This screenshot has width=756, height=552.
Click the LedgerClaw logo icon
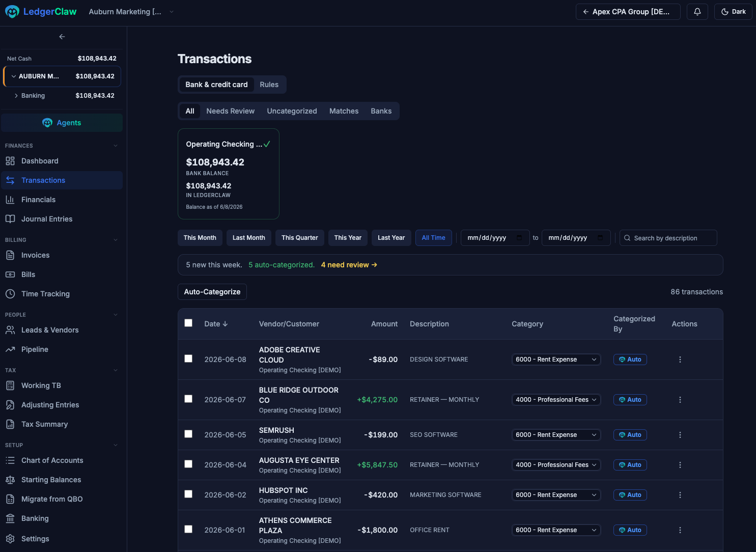[12, 12]
